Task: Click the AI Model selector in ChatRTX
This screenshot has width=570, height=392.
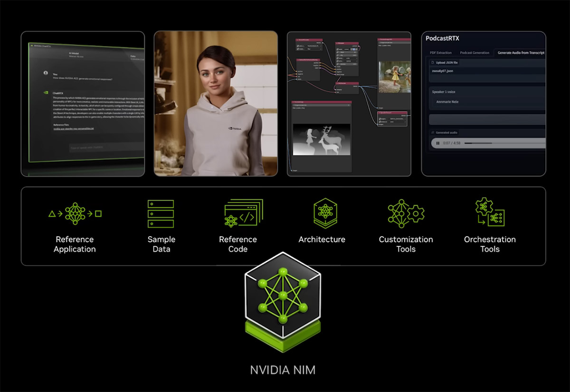Action: (76, 55)
